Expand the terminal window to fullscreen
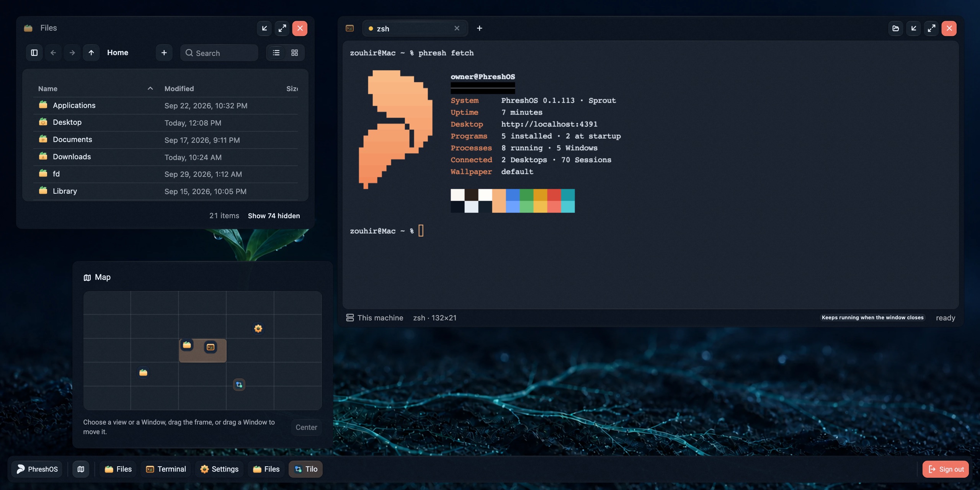Viewport: 980px width, 490px height. pos(931,28)
